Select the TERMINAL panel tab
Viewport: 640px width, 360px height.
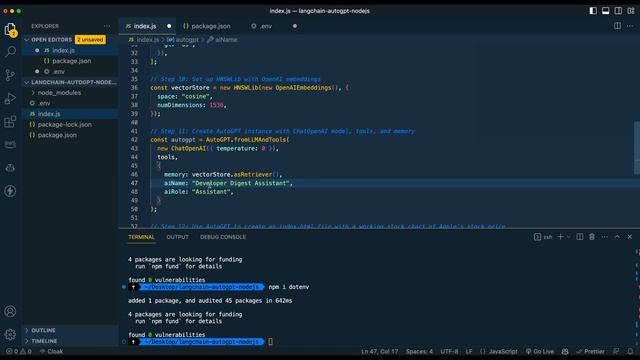click(141, 237)
